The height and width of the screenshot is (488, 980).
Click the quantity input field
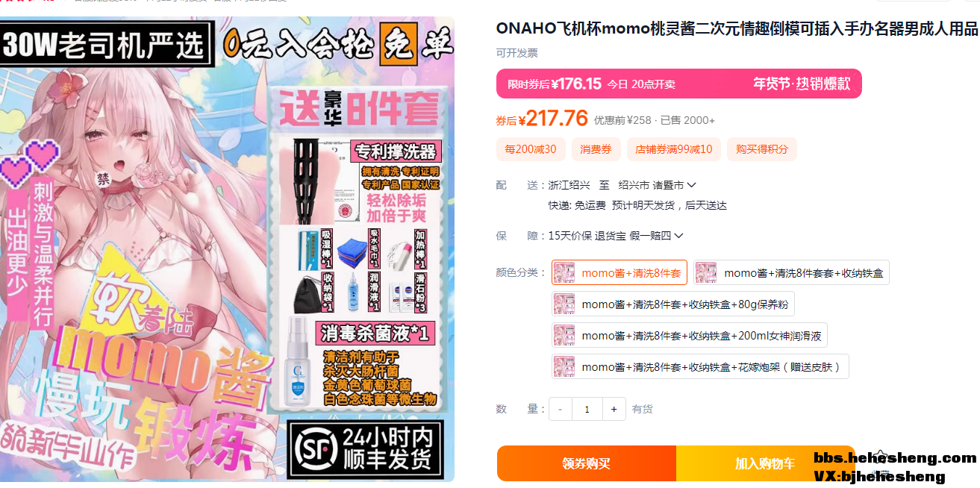587,409
